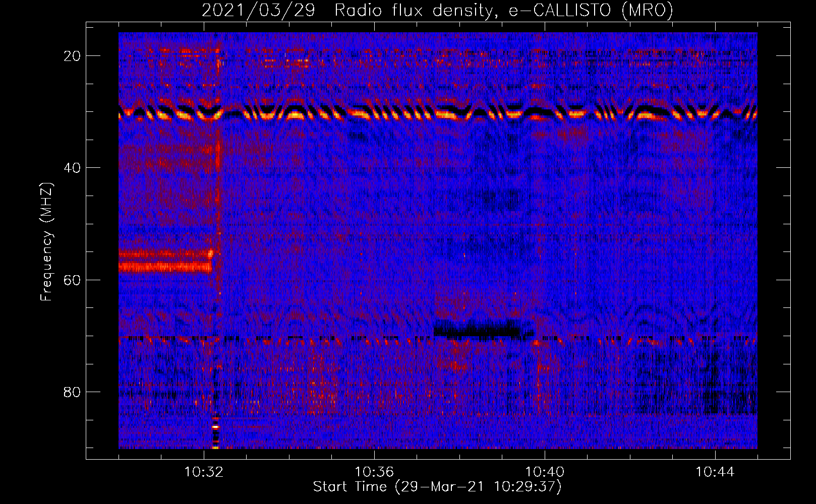This screenshot has height=504, width=816.
Task: Click the '10:44' time tick label
Action: [715, 472]
